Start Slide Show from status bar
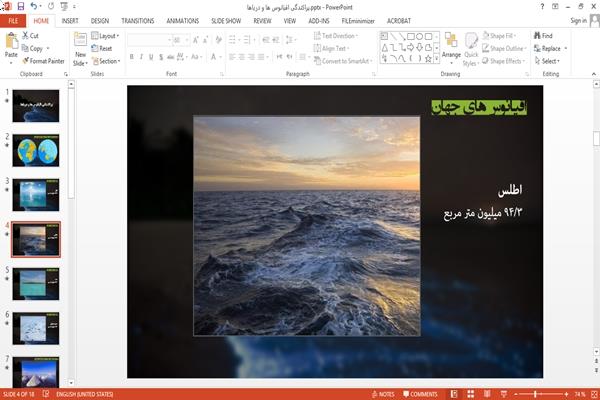Image resolution: width=600 pixels, height=400 pixels. point(504,394)
